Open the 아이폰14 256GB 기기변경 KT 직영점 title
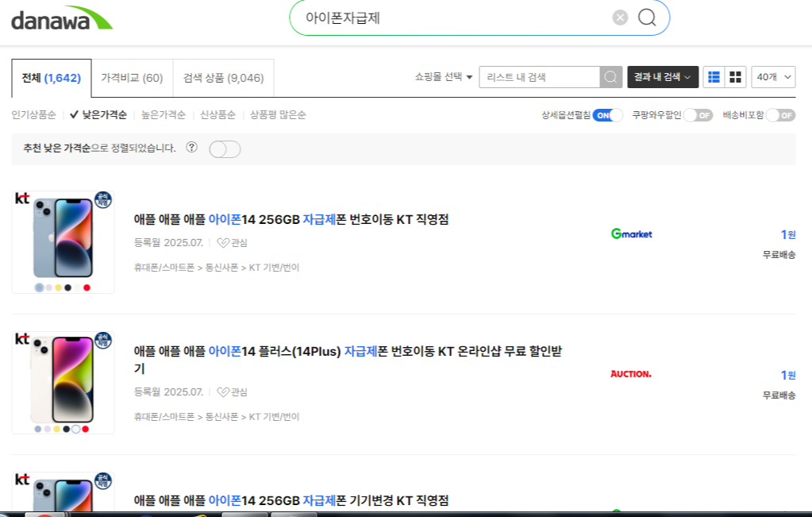This screenshot has width=812, height=517. click(x=291, y=500)
